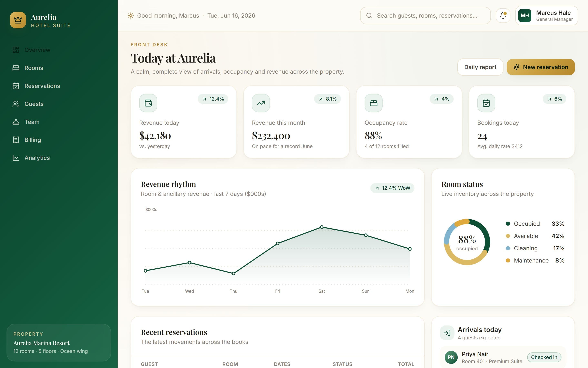
Task: Click the PN avatar for Priya Nair
Action: (451, 357)
